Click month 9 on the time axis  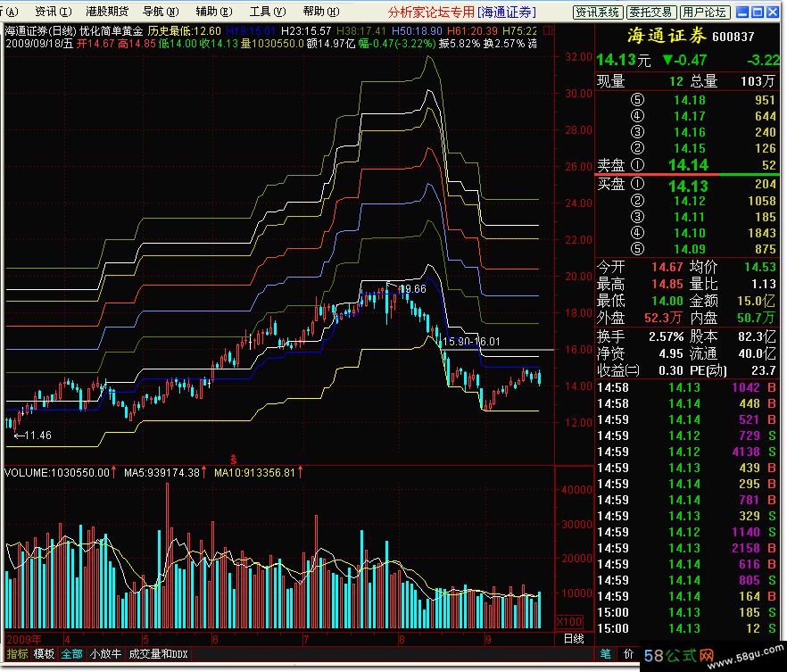(x=488, y=640)
